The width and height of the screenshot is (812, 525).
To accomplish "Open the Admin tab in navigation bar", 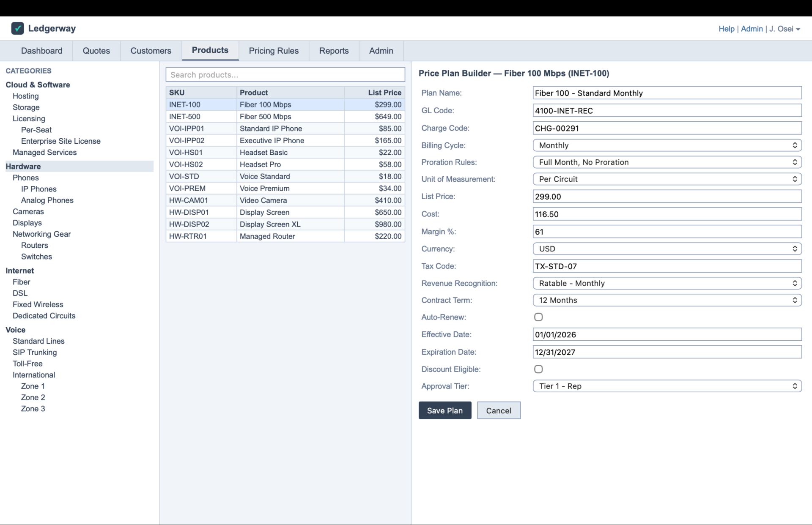I will [381, 51].
